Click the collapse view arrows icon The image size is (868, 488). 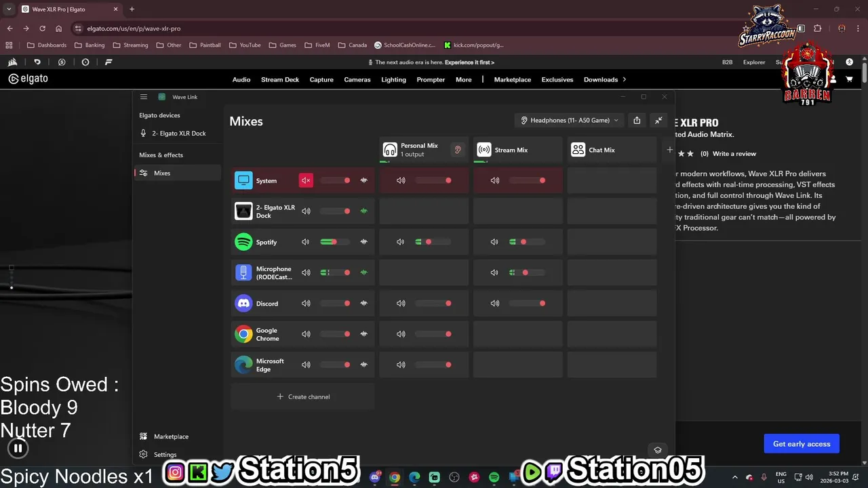click(x=658, y=120)
